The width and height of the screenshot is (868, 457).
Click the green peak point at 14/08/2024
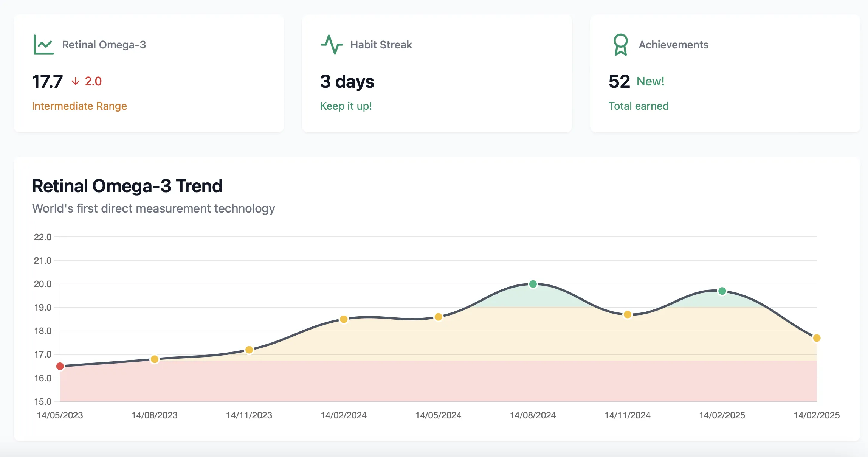click(x=533, y=284)
